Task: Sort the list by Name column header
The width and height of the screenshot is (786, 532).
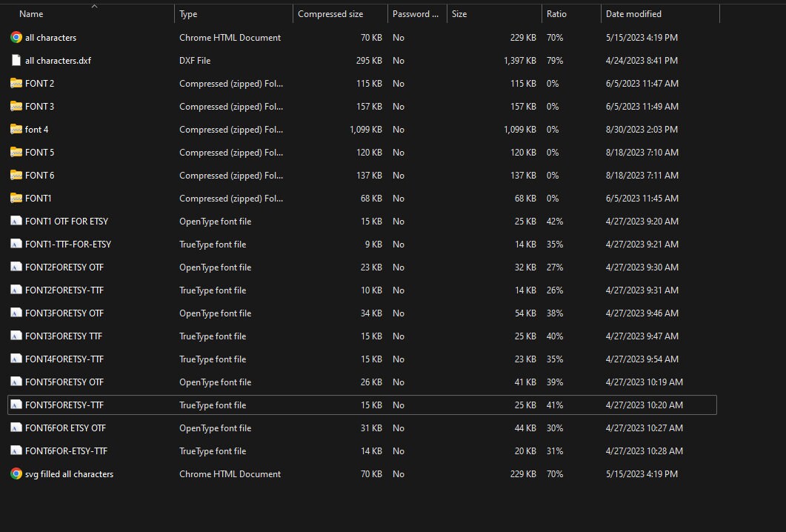Action: [31, 14]
